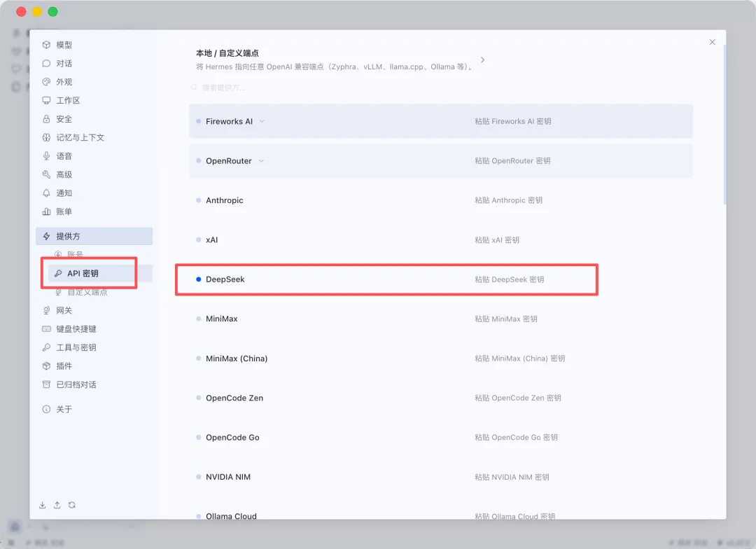756x549 pixels.
Task: Select the API 密钥 sub-item
Action: pyautogui.click(x=100, y=273)
